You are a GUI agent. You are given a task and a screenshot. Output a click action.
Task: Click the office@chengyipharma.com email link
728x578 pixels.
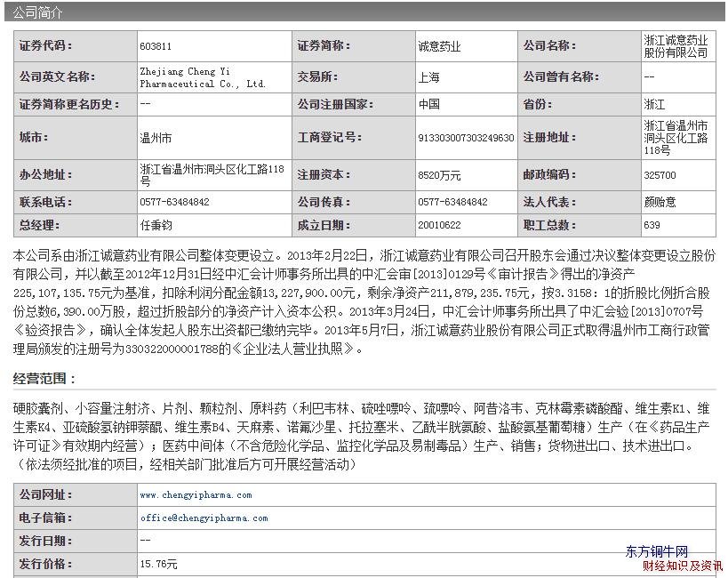[x=204, y=518]
